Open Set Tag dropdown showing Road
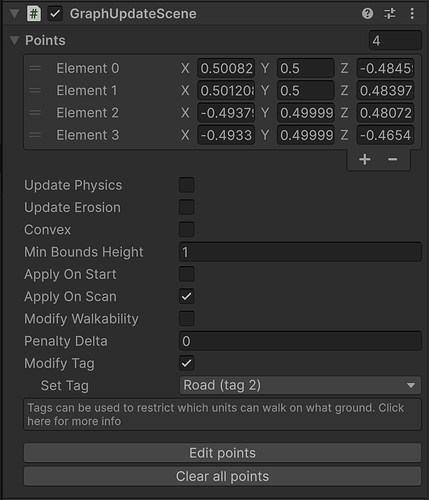The width and height of the screenshot is (429, 500). point(300,385)
